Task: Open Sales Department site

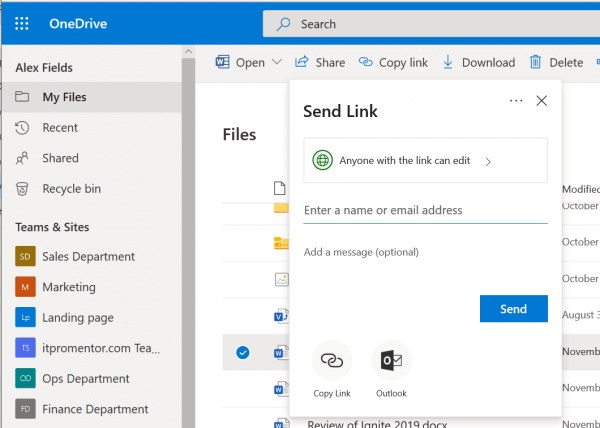Action: (x=88, y=256)
